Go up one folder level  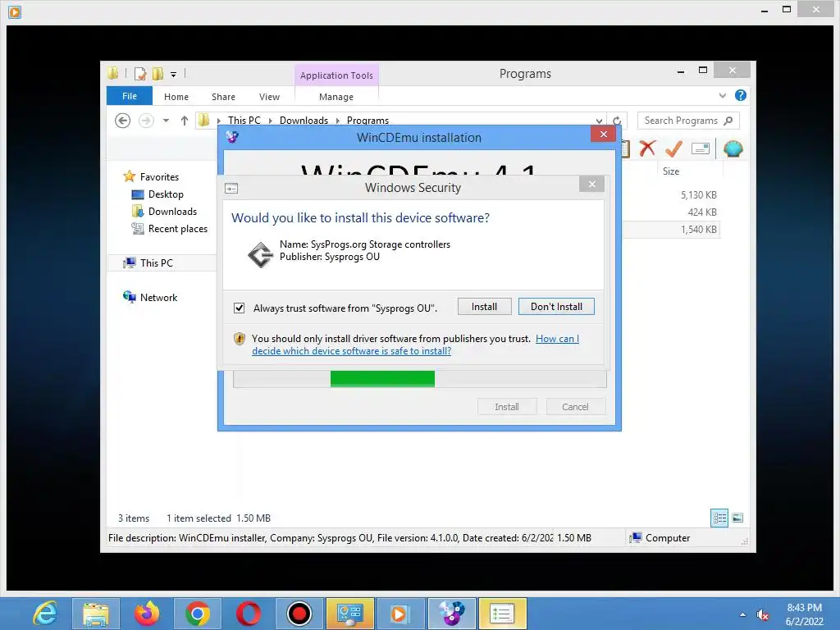[185, 121]
